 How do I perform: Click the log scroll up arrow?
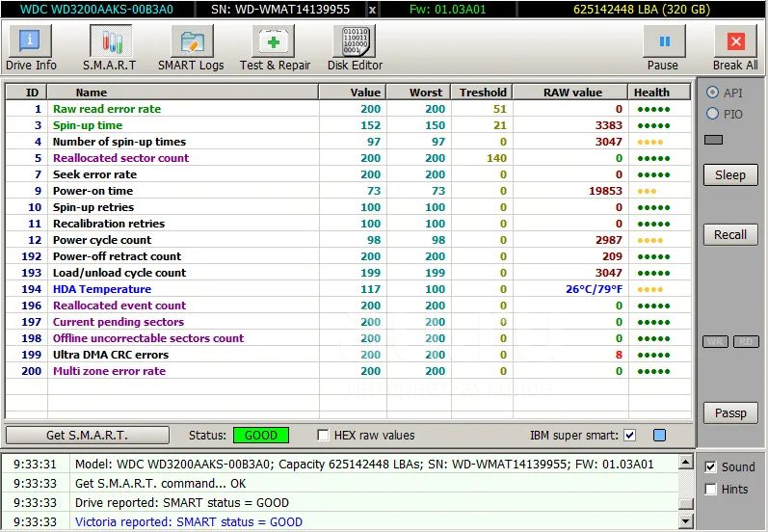[x=686, y=462]
